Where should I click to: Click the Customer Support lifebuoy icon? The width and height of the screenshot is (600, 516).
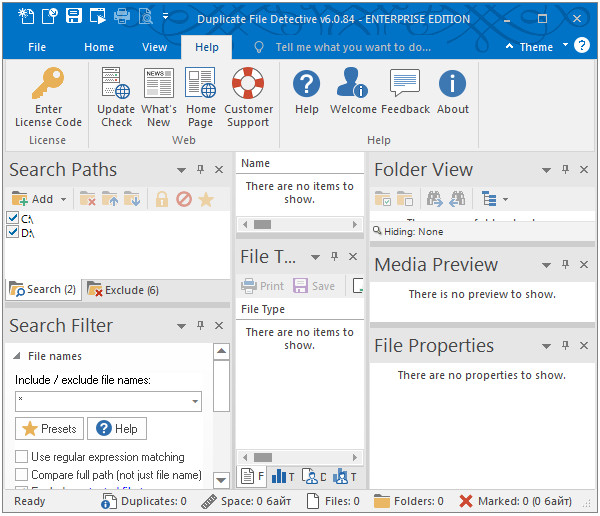(248, 84)
